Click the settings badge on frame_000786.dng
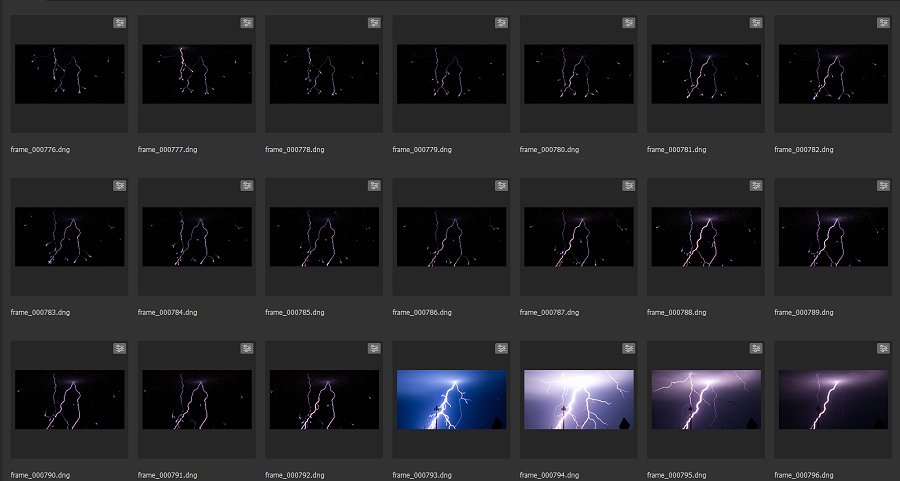The height and width of the screenshot is (481, 900). (x=502, y=185)
